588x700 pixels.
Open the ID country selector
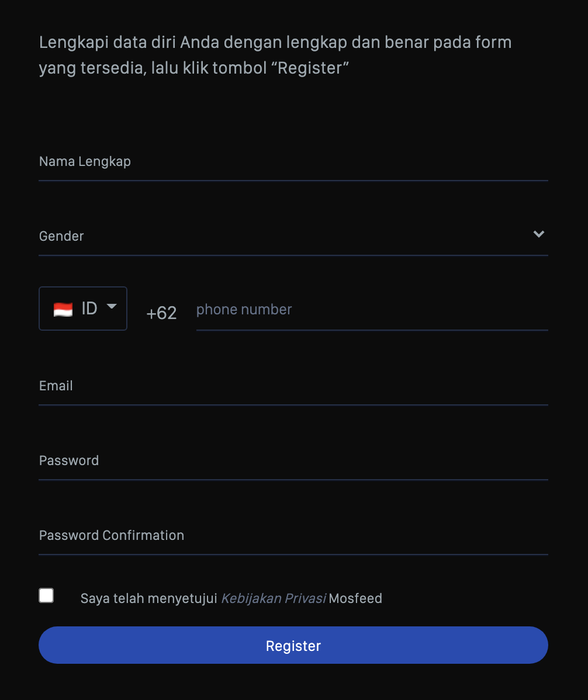point(83,309)
